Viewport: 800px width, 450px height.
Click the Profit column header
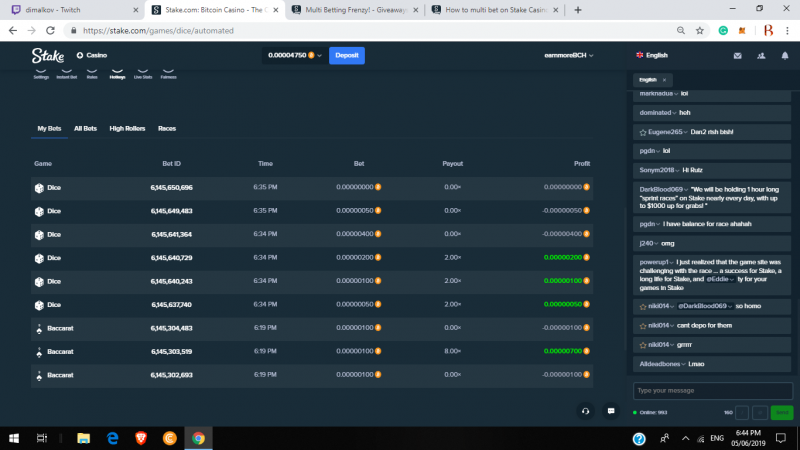pyautogui.click(x=582, y=164)
